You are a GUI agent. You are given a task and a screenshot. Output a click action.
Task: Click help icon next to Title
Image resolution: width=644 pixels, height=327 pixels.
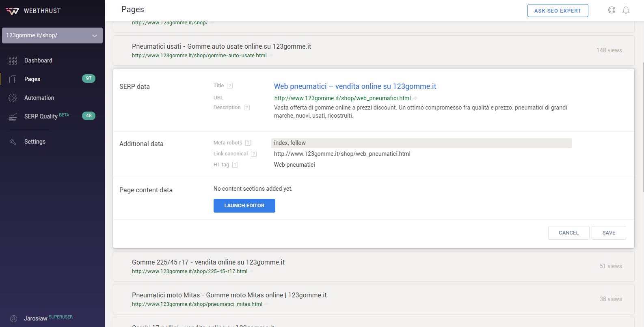point(230,86)
